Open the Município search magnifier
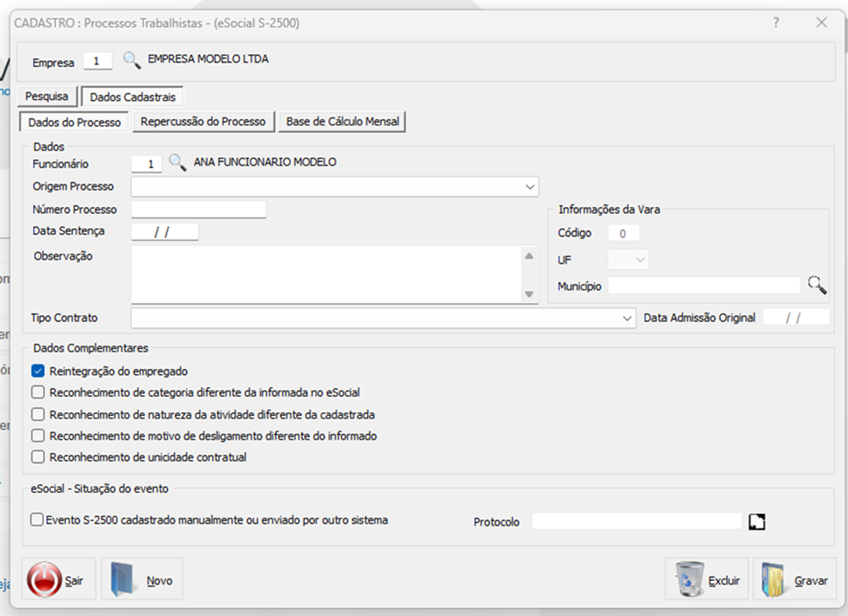 point(816,285)
